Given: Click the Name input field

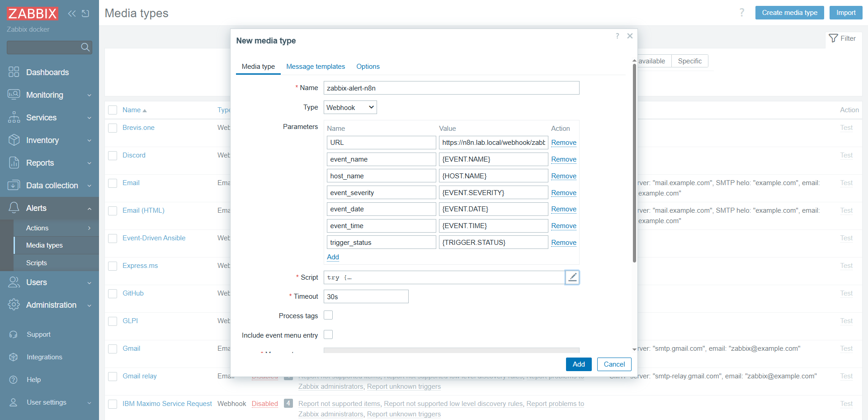Looking at the screenshot, I should 452,88.
